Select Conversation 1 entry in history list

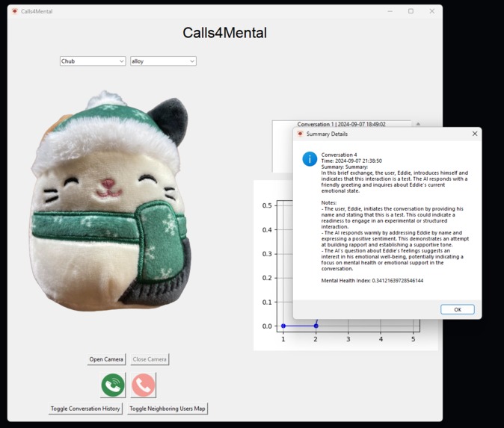[x=341, y=124]
